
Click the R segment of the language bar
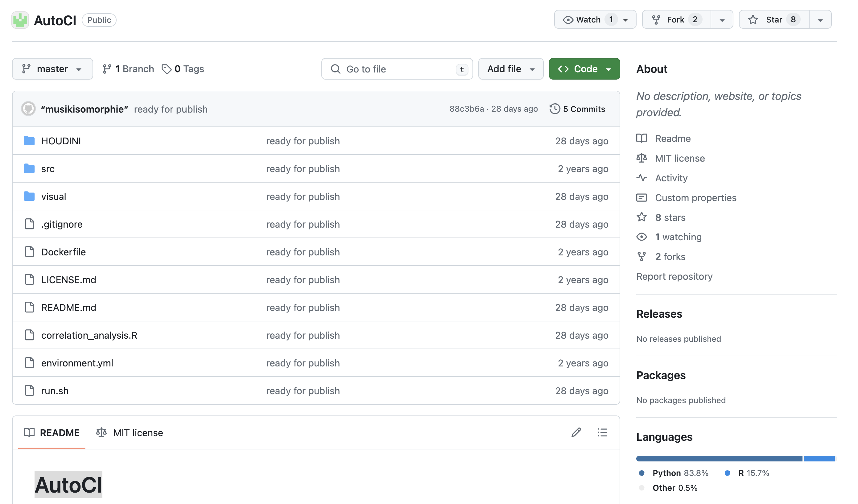(x=819, y=458)
